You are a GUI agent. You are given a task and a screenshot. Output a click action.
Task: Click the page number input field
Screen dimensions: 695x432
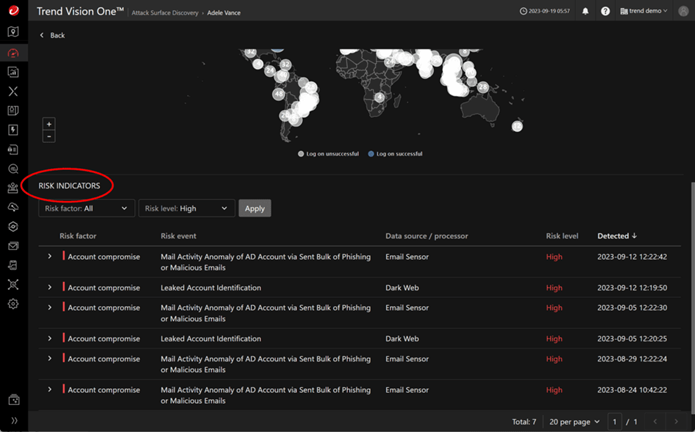pyautogui.click(x=614, y=422)
